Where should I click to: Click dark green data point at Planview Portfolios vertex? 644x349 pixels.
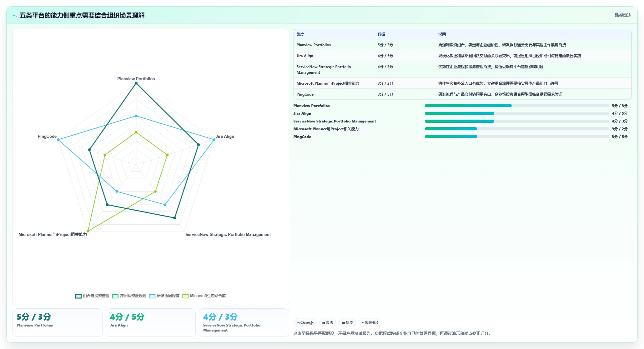tap(136, 83)
